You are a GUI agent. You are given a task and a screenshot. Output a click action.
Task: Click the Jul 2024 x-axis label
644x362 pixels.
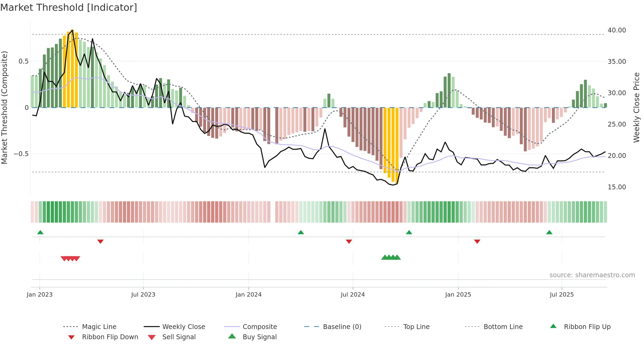point(353,294)
